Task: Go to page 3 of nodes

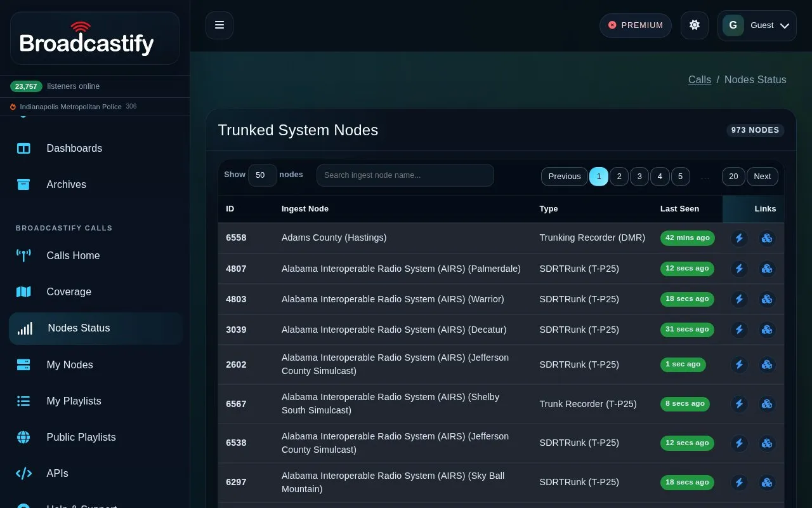Action: [x=639, y=177]
